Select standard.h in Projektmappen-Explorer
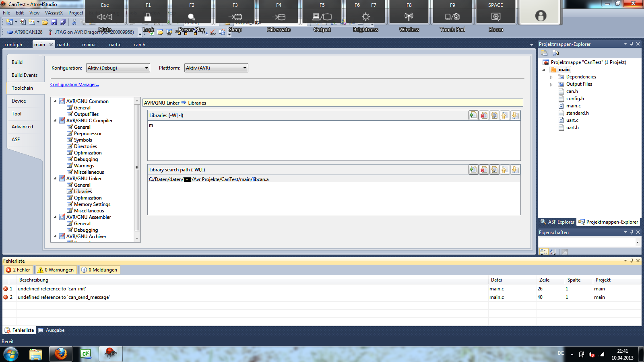Viewport: 644px width, 362px height. click(x=577, y=113)
